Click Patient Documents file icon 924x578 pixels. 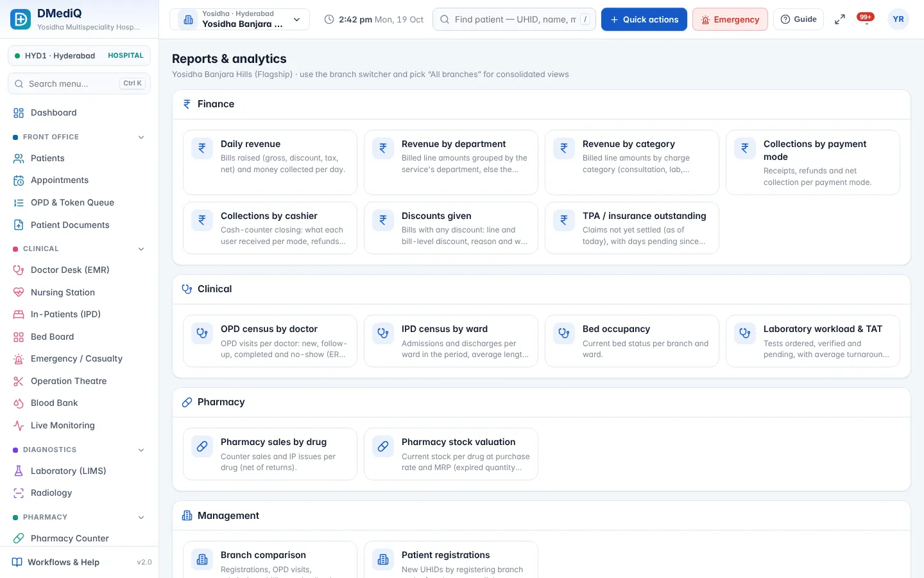(x=19, y=225)
